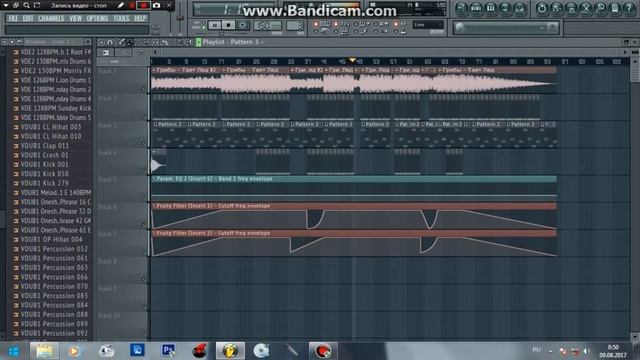Show the Browser via toolbar shortcut icon

click(505, 8)
